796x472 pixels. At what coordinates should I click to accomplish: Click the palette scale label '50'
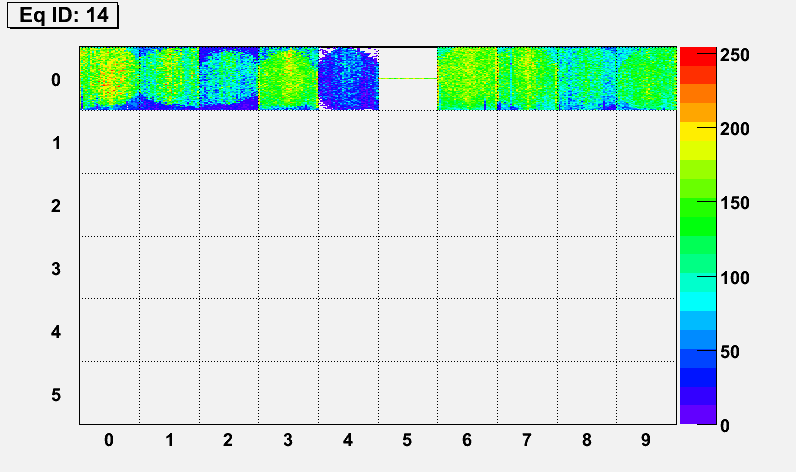coord(729,352)
